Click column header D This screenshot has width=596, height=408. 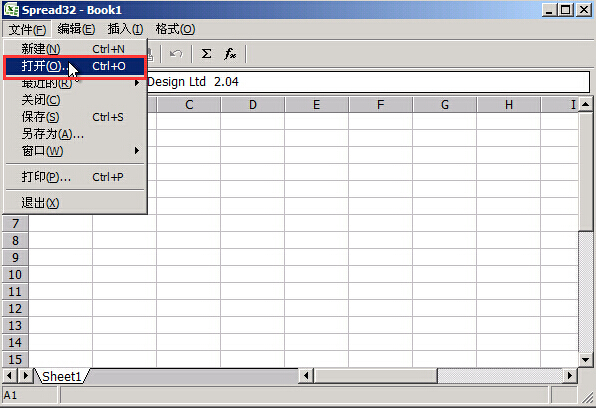[x=253, y=105]
